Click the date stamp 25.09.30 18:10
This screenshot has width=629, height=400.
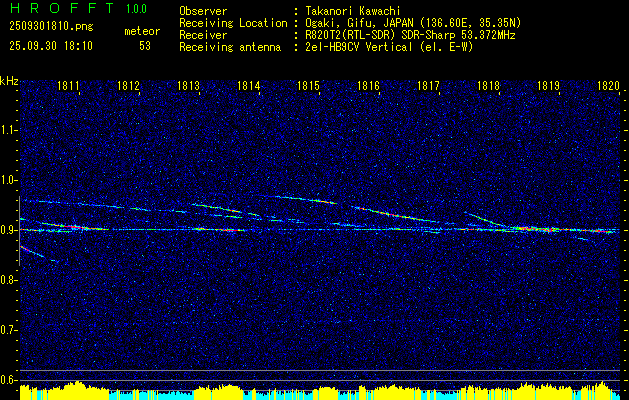point(51,46)
